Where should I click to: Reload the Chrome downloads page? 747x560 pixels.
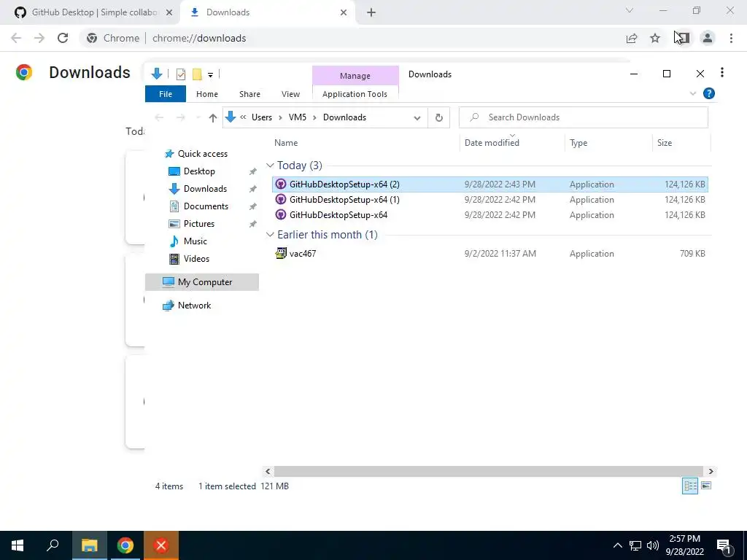pos(63,38)
